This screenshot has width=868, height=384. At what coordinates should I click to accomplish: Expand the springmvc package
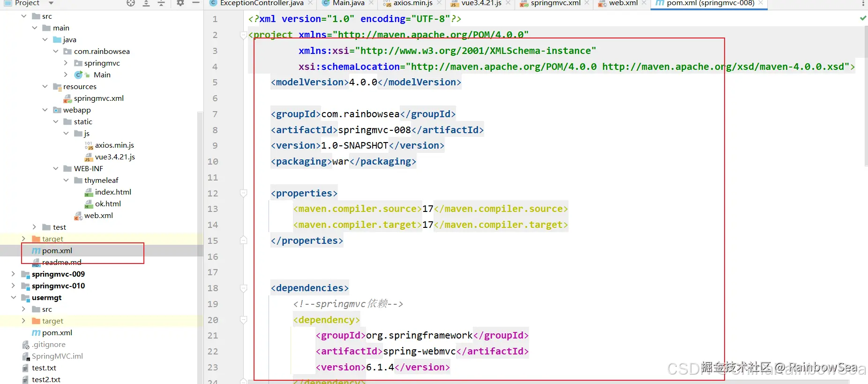click(66, 63)
